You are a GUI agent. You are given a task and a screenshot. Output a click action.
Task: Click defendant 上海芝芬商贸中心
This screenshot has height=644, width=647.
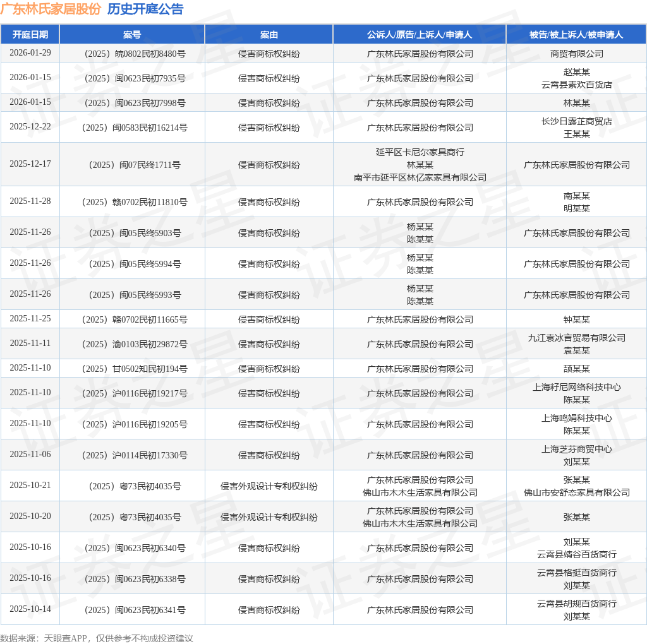[576, 449]
